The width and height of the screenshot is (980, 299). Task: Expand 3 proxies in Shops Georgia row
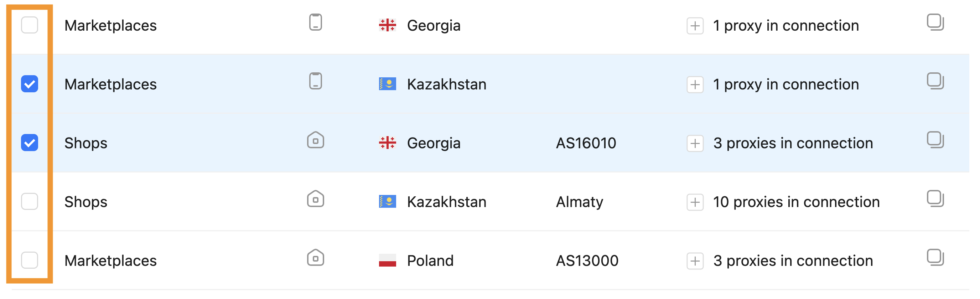[x=695, y=143]
